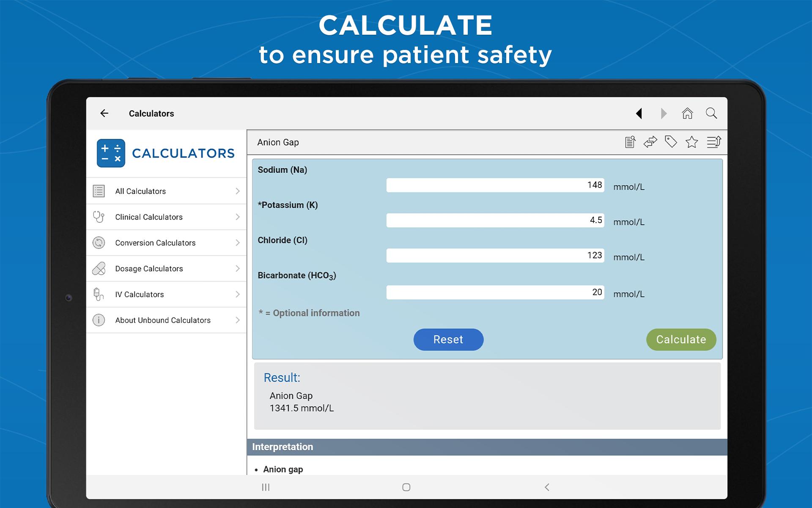Click the Conversion Calculators cycle icon
The width and height of the screenshot is (812, 508).
tap(99, 243)
